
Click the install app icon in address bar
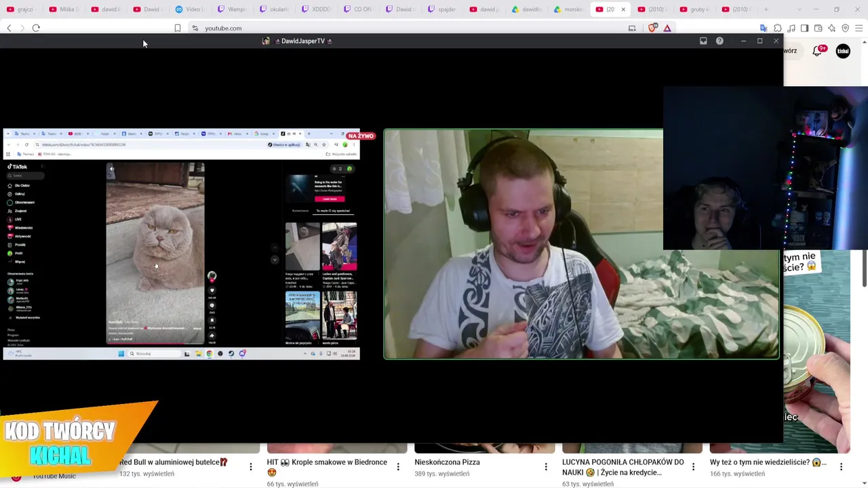pyautogui.click(x=632, y=28)
